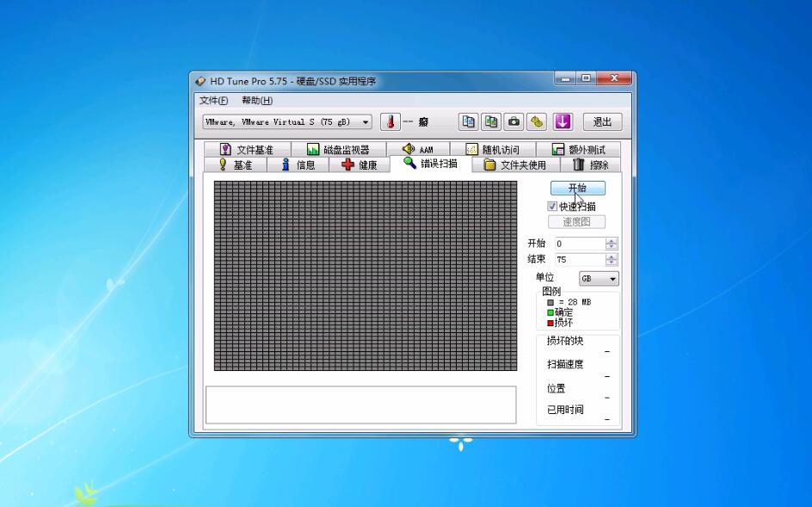The width and height of the screenshot is (812, 507).
Task: Copy info to clipboard toolbar icon
Action: click(x=468, y=122)
